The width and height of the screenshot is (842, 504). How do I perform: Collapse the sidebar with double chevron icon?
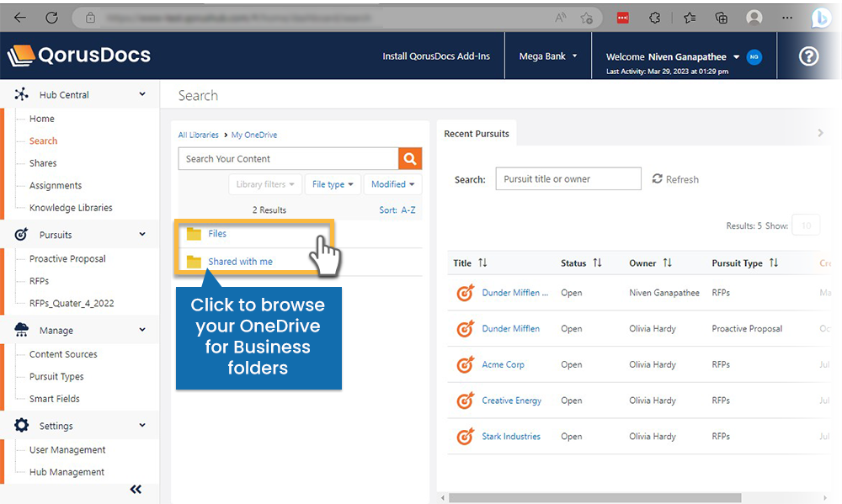pos(136,489)
